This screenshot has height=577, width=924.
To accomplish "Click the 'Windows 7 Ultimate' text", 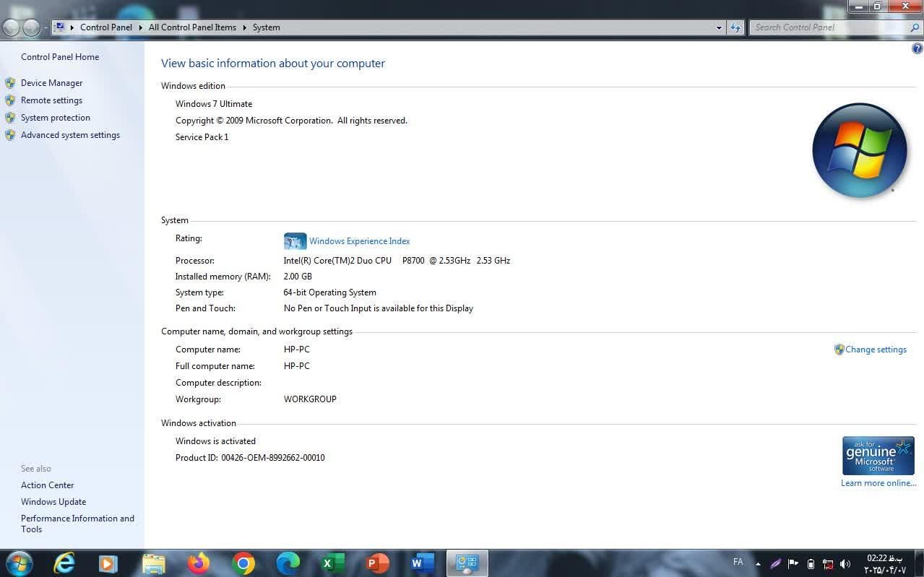I will [x=214, y=104].
